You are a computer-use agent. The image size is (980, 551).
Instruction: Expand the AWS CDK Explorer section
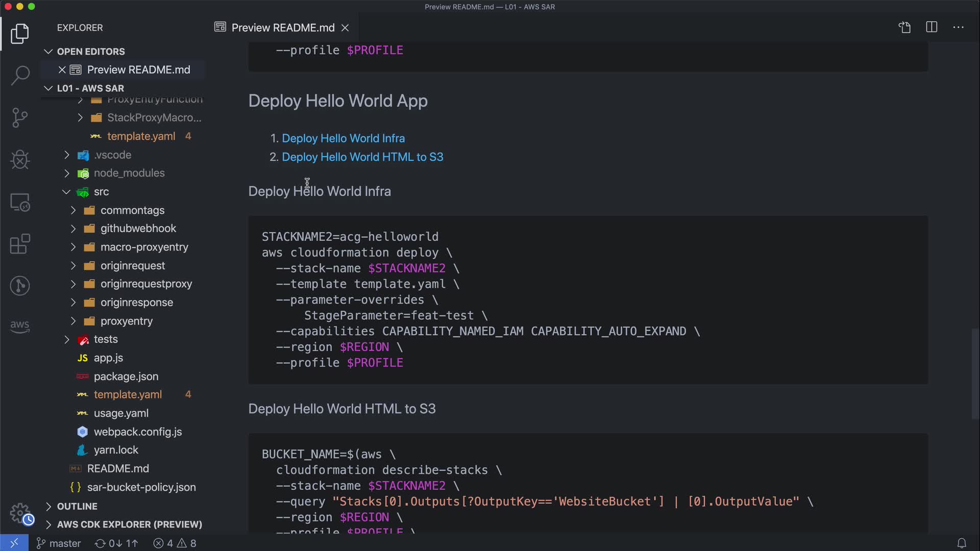click(x=129, y=524)
